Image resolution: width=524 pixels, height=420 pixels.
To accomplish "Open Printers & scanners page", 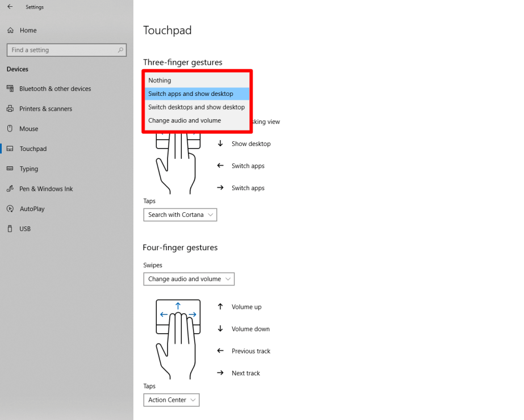I will click(x=66, y=108).
